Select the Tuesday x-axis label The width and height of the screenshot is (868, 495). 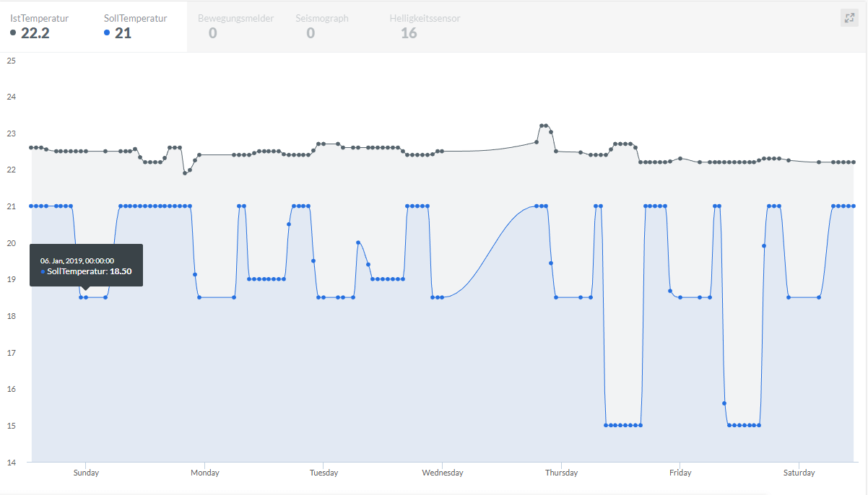click(x=324, y=473)
